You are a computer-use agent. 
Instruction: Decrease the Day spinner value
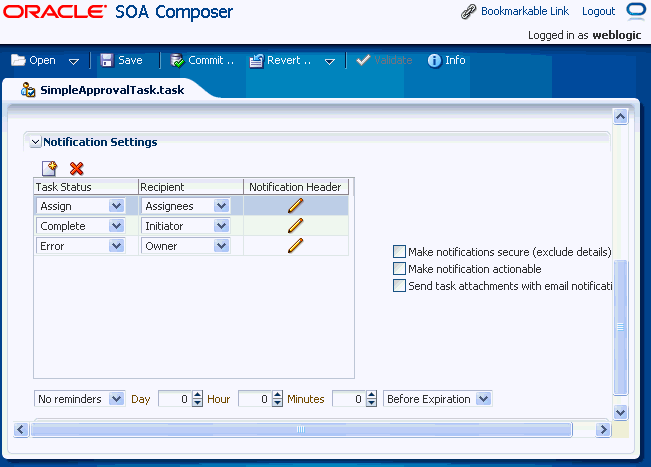pos(198,403)
